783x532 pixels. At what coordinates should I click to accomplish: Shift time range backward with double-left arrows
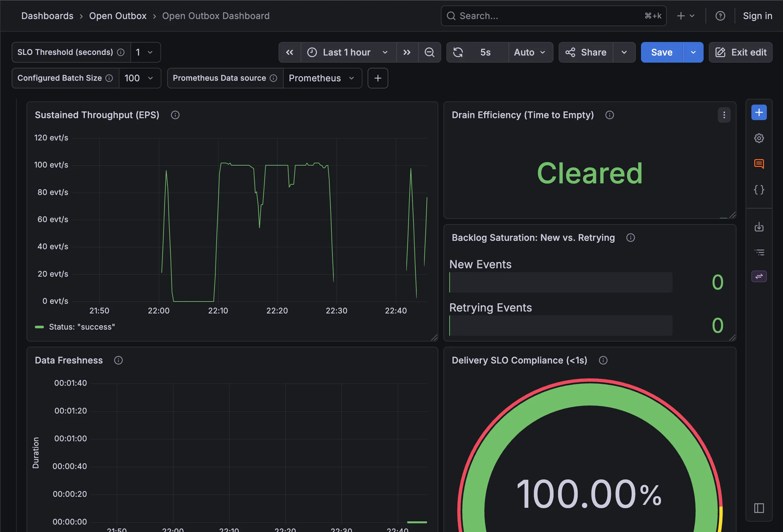point(290,52)
